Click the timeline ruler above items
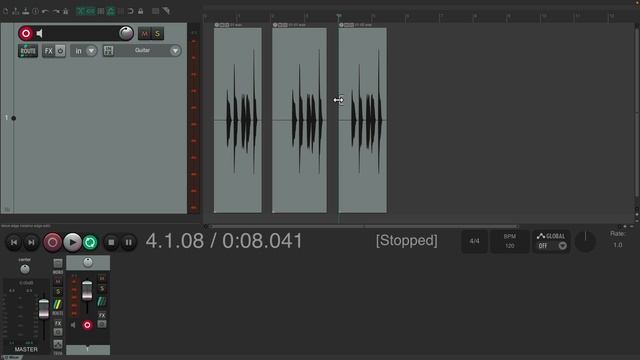Screen dimensions: 640x360 point(418,16)
